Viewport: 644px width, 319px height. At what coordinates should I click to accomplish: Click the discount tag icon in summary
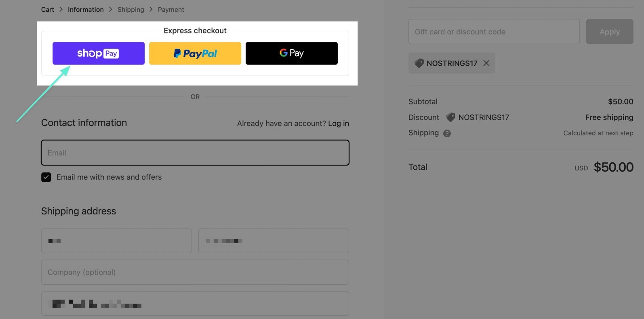(x=450, y=118)
